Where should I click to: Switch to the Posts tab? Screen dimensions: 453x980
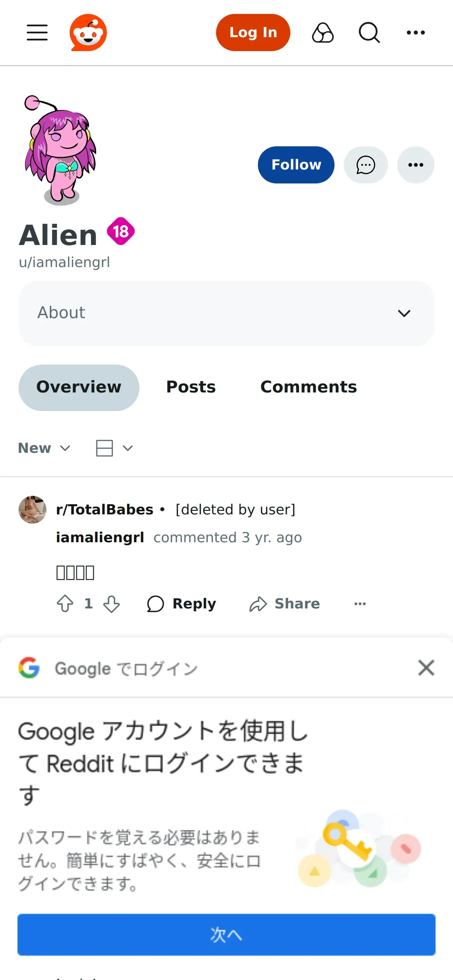click(x=191, y=387)
